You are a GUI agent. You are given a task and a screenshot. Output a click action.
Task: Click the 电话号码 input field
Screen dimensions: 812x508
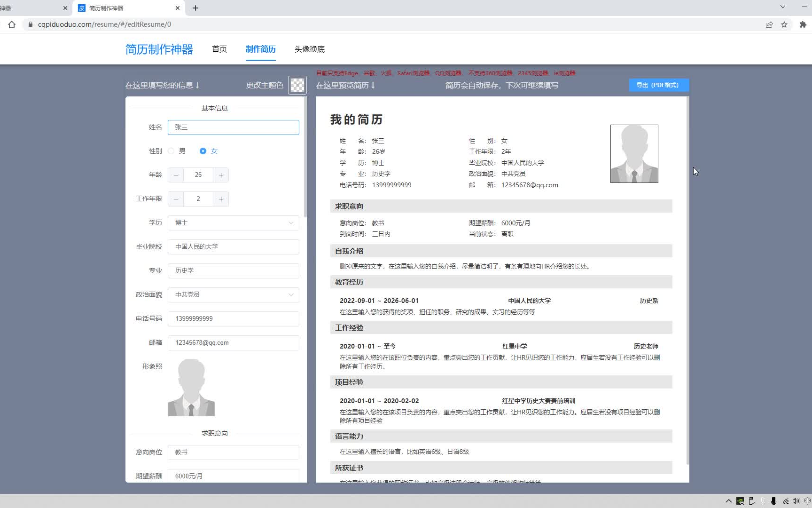pos(234,319)
